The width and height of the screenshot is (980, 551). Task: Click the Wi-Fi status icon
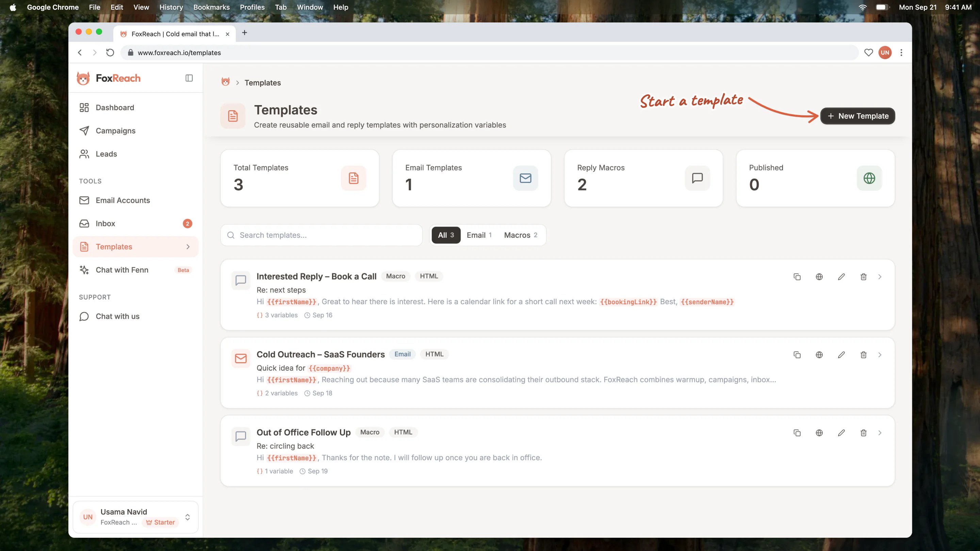tap(863, 7)
